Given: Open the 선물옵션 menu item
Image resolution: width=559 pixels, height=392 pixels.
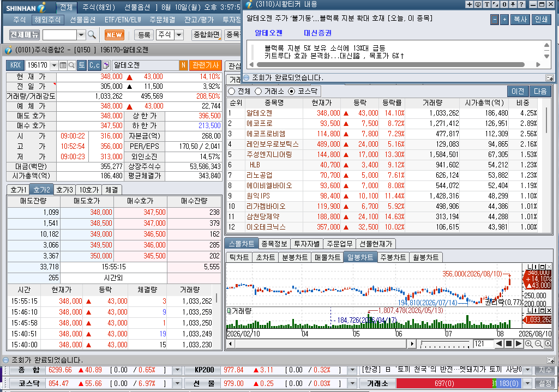Looking at the screenshot, I should tap(82, 20).
